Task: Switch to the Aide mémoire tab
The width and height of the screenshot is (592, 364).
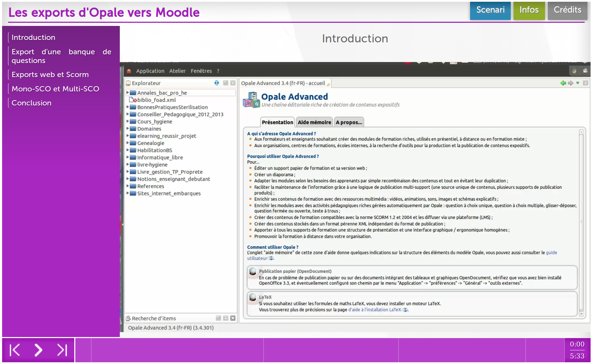Action: click(x=315, y=122)
